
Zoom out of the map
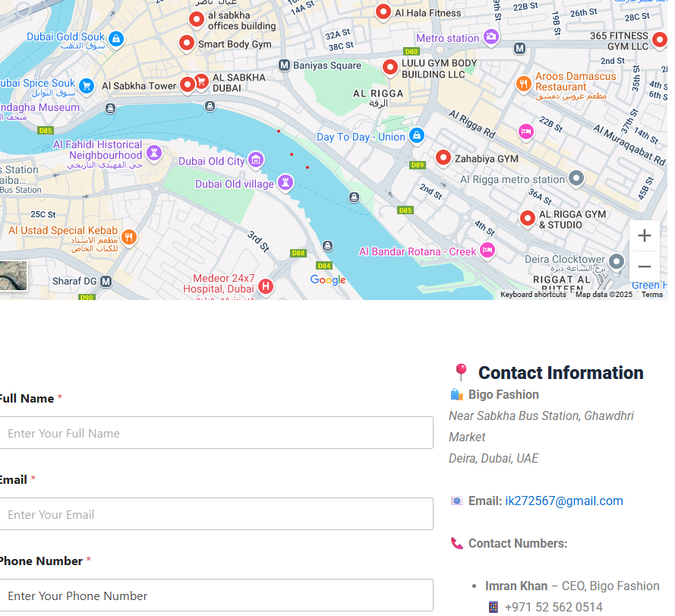645,267
